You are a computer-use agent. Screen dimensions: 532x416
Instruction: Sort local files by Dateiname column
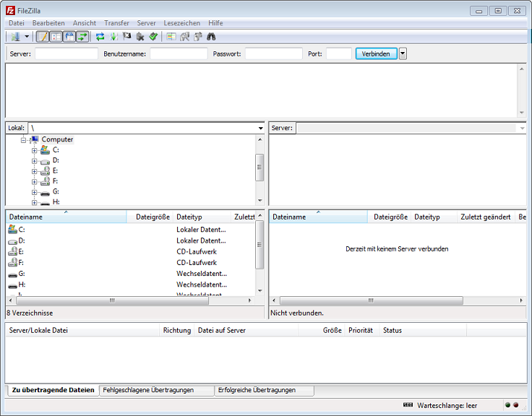66,217
